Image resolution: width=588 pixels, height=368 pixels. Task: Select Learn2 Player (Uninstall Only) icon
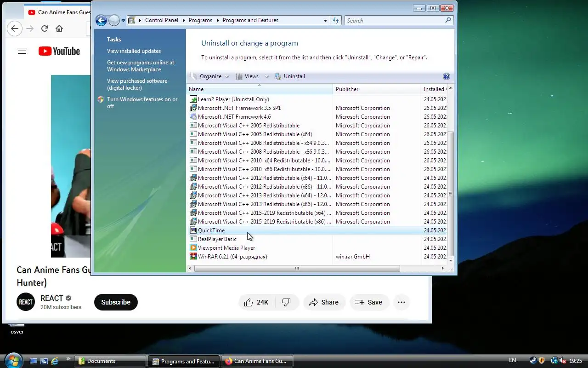point(193,99)
